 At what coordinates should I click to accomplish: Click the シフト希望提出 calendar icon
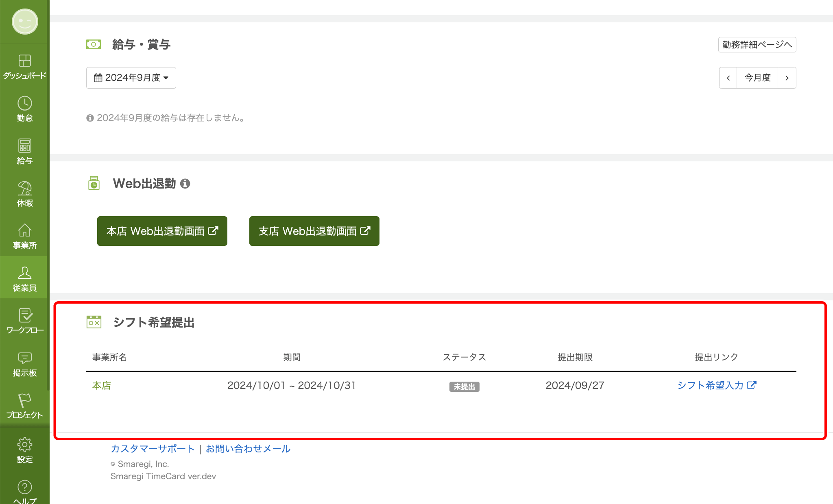(94, 322)
